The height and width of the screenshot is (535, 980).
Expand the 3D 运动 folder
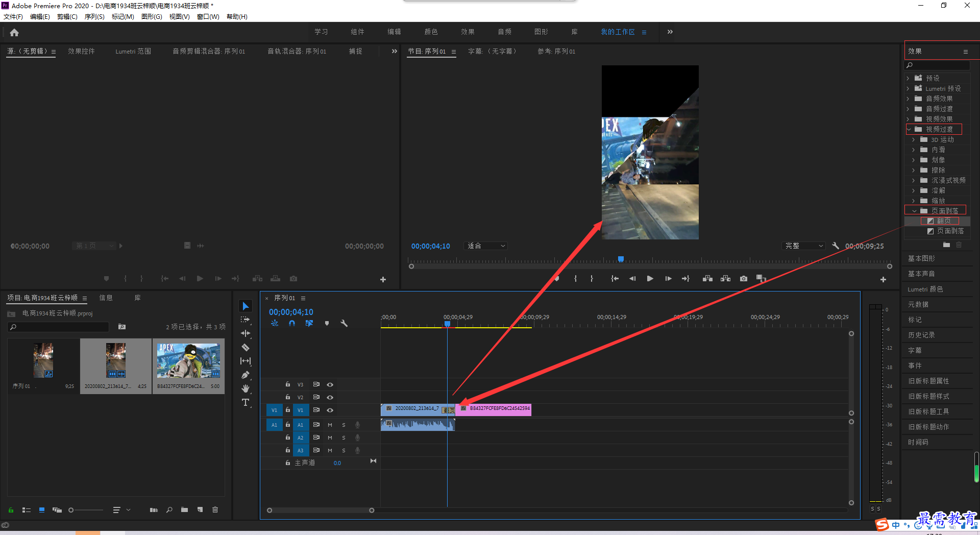(913, 139)
